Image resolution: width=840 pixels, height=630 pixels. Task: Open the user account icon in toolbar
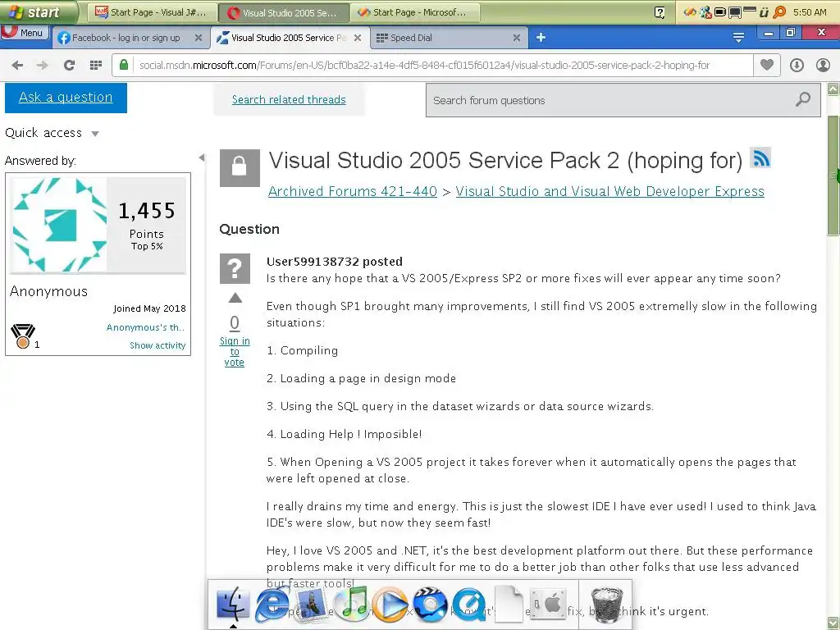pyautogui.click(x=823, y=66)
